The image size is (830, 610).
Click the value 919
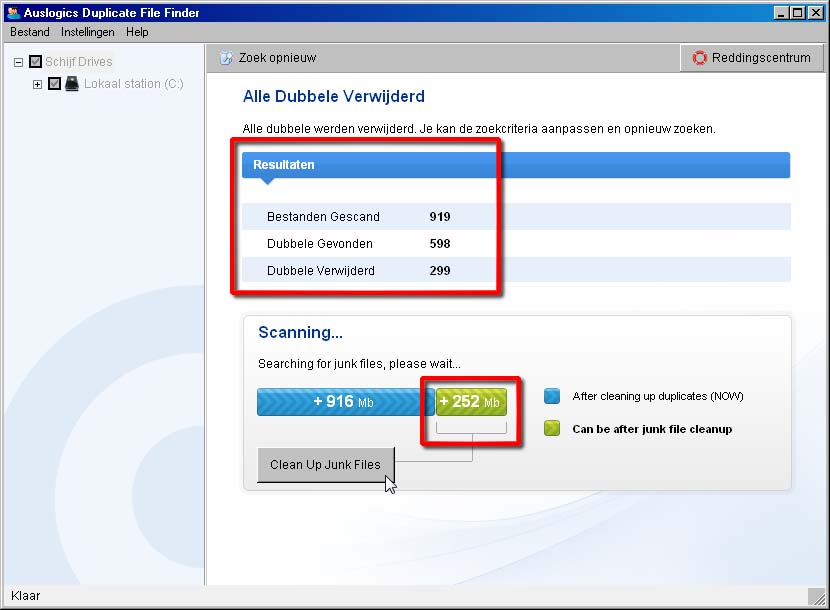440,217
